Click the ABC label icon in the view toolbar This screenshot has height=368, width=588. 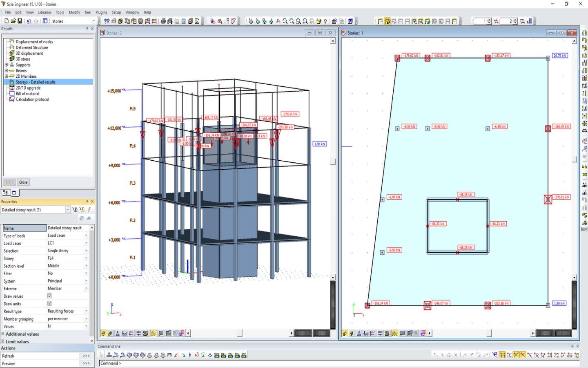pos(138,333)
